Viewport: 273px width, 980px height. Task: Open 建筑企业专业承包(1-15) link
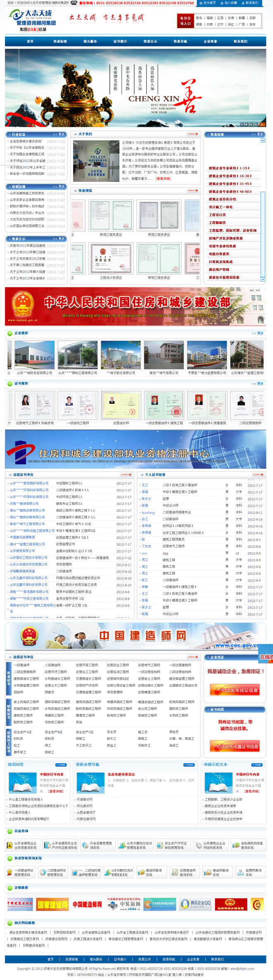pos(229,168)
